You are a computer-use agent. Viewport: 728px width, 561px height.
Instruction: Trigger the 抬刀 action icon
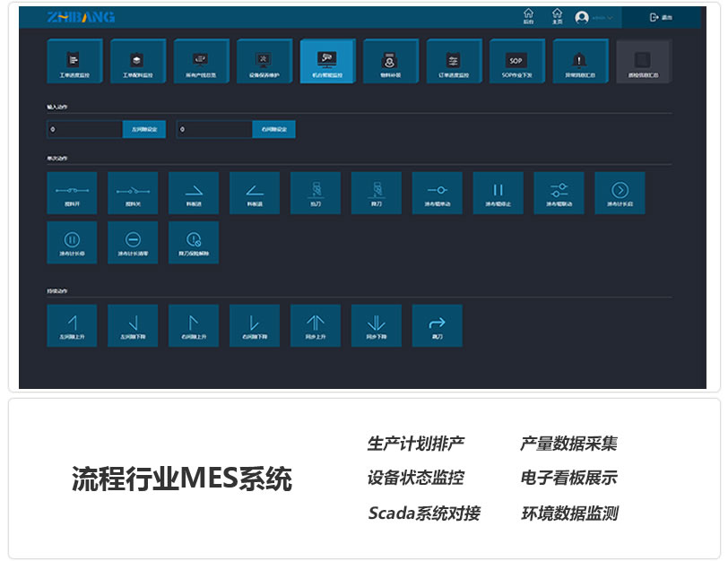coord(315,192)
